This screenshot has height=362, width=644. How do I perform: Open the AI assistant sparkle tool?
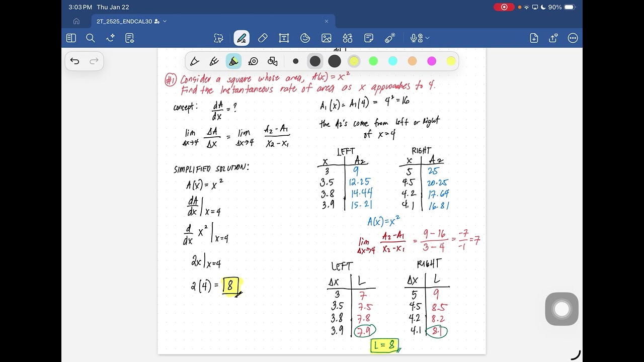110,38
